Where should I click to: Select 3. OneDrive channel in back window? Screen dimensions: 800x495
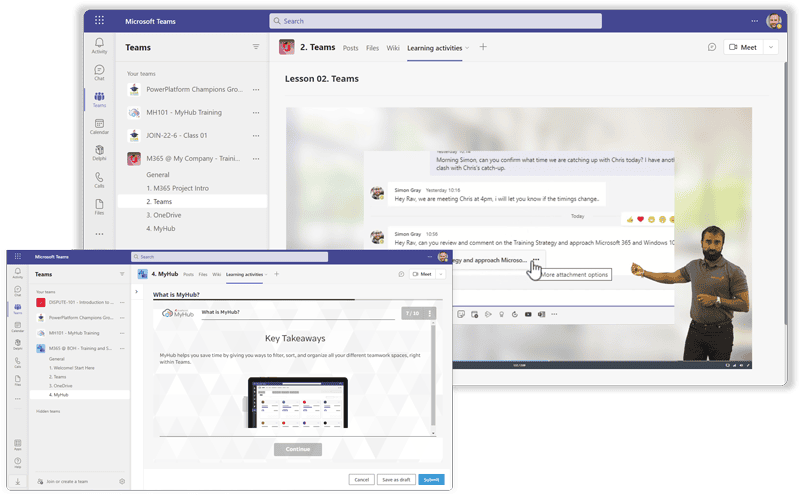pyautogui.click(x=164, y=215)
